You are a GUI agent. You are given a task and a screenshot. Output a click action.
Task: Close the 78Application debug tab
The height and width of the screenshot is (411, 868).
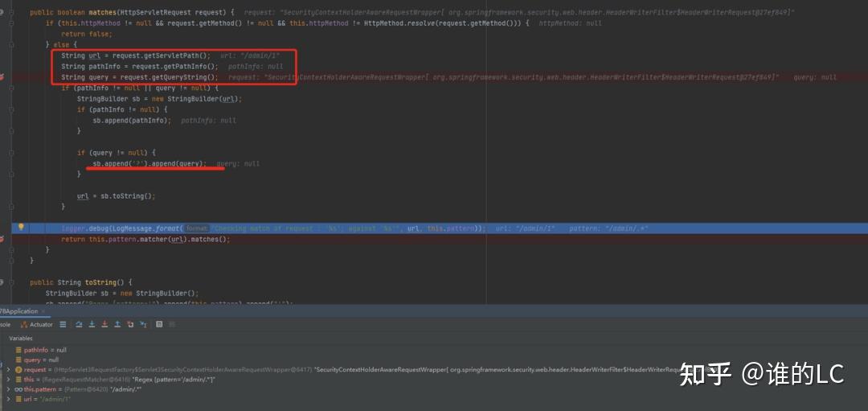(x=43, y=311)
